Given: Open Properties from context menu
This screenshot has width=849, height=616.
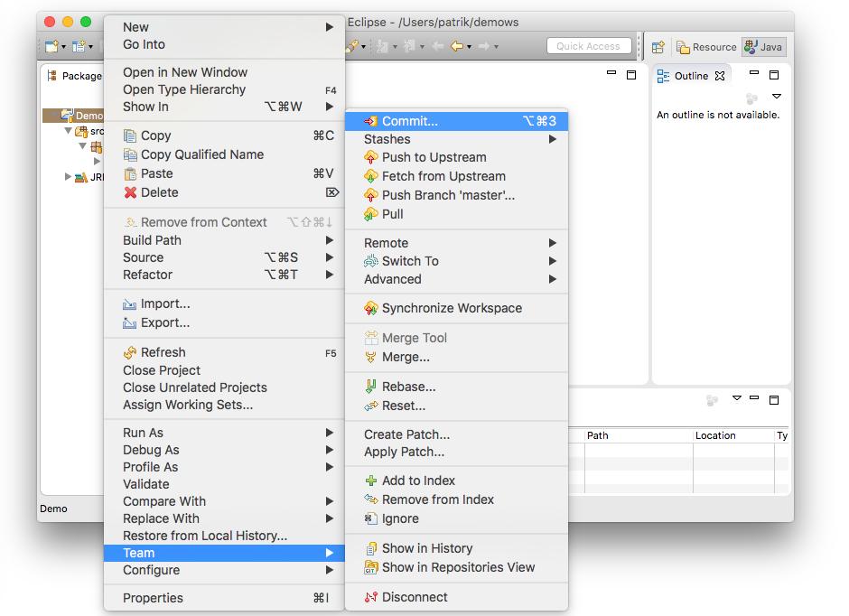Looking at the screenshot, I should [224, 598].
